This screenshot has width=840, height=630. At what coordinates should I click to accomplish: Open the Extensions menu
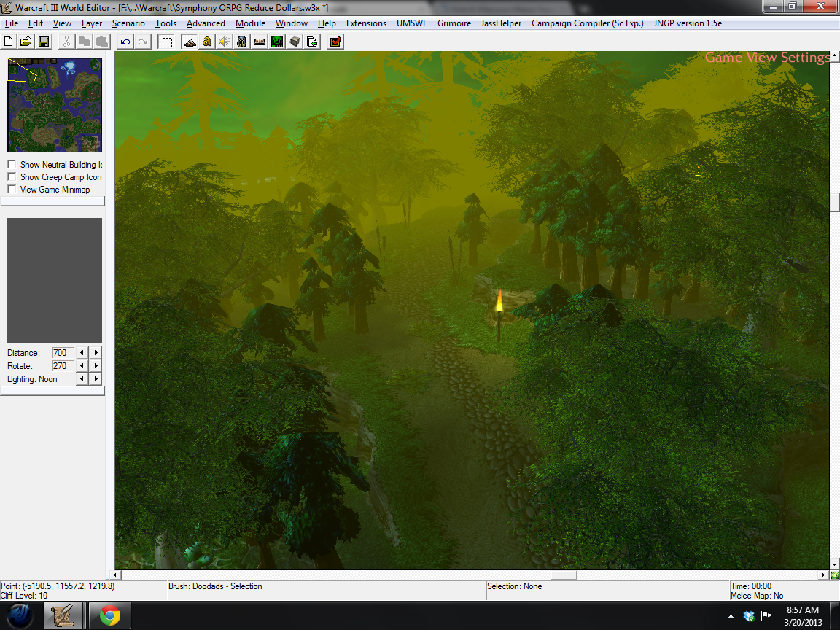pos(367,23)
